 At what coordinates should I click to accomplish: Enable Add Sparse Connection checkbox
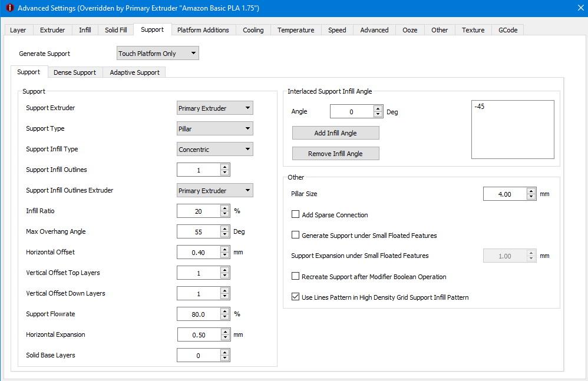click(x=296, y=214)
